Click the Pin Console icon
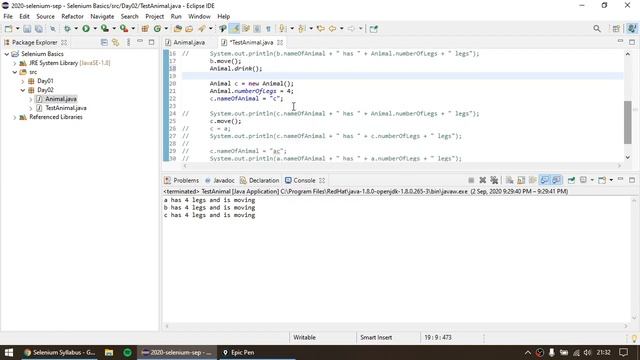Image resolution: width=640 pixels, height=360 pixels. (571, 180)
